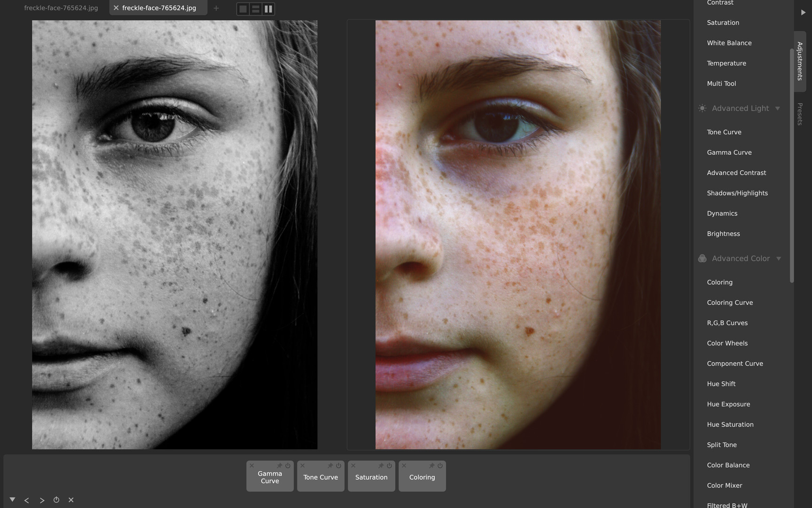This screenshot has width=812, height=508.
Task: Switch to single image view layout
Action: pyautogui.click(x=243, y=9)
